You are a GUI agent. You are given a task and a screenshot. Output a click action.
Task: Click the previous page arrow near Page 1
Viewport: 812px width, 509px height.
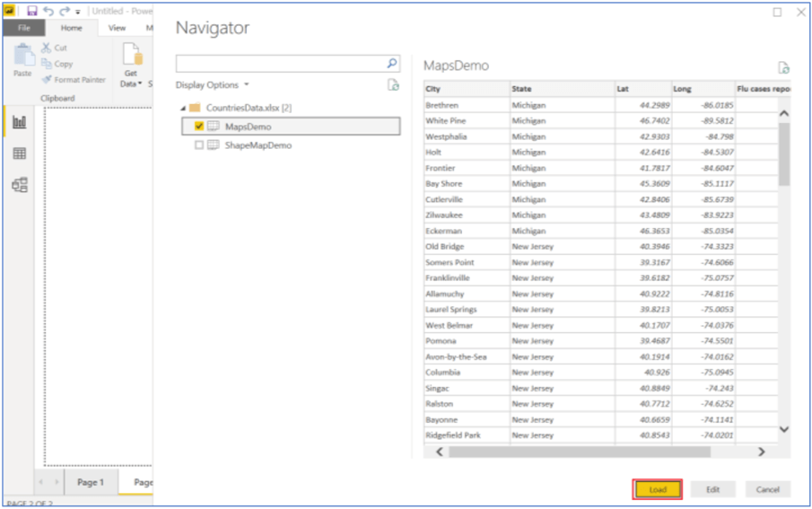(41, 482)
